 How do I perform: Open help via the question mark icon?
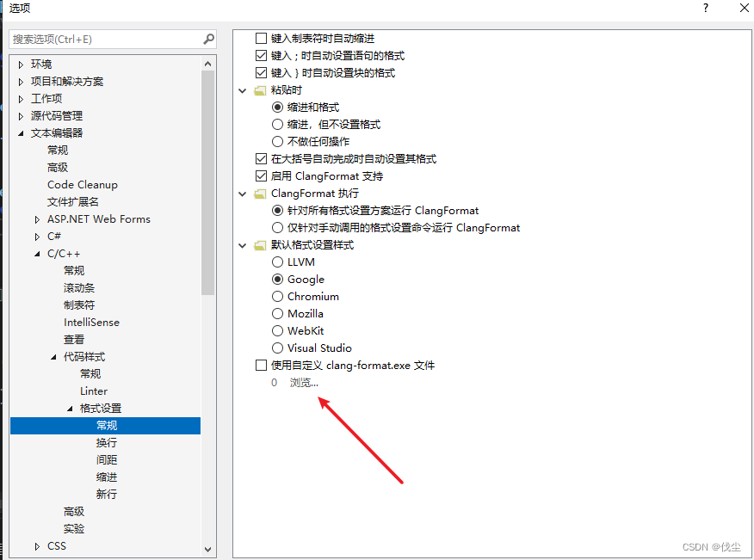point(705,9)
